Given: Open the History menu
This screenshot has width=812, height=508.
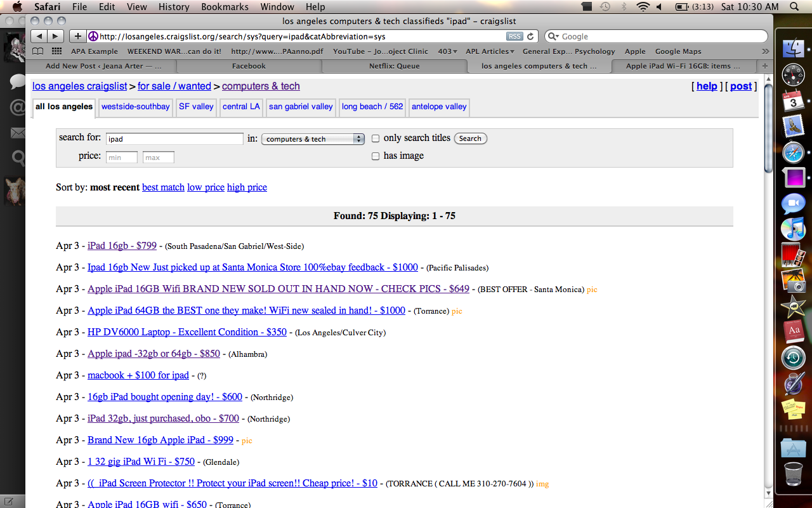Looking at the screenshot, I should pos(174,7).
